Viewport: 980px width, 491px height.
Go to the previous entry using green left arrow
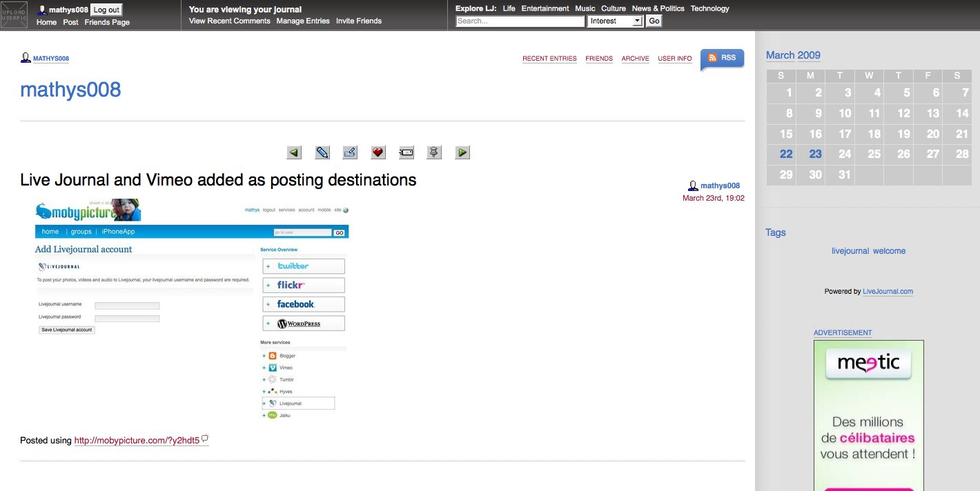(295, 152)
